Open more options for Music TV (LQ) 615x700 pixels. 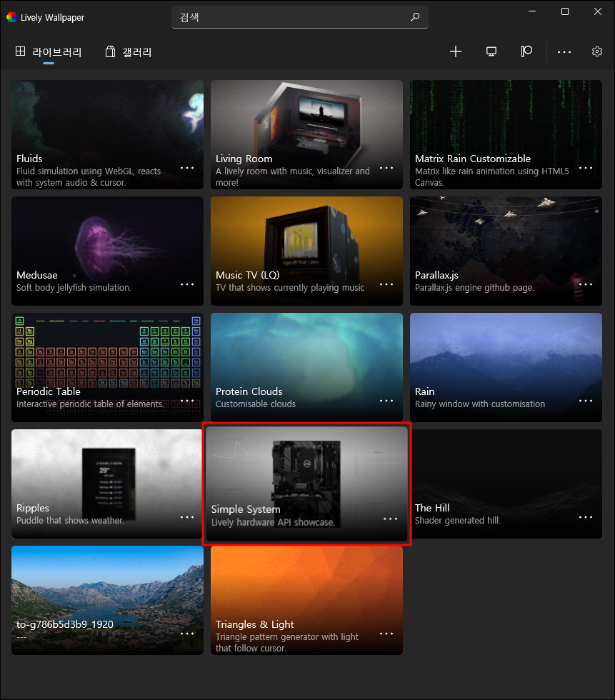click(386, 284)
